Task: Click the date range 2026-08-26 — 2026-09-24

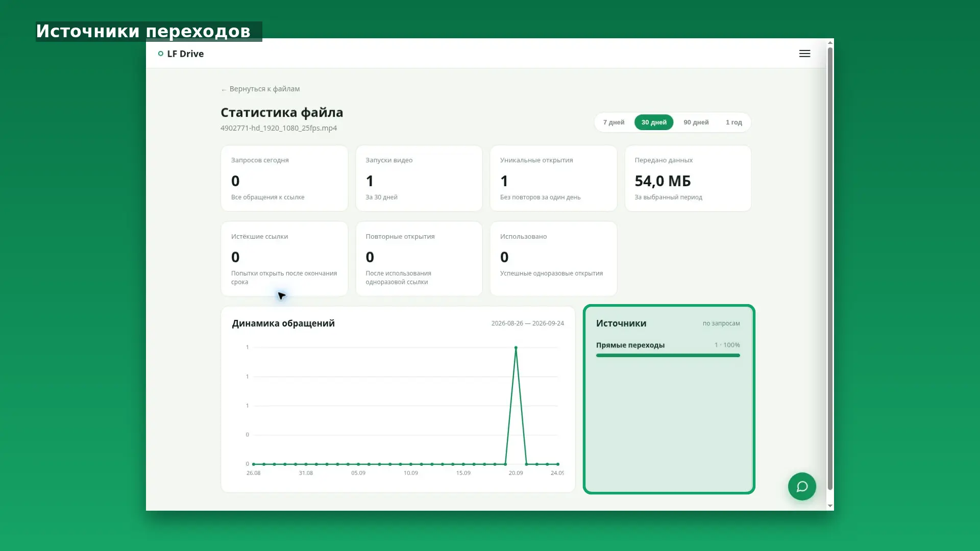Action: 527,323
